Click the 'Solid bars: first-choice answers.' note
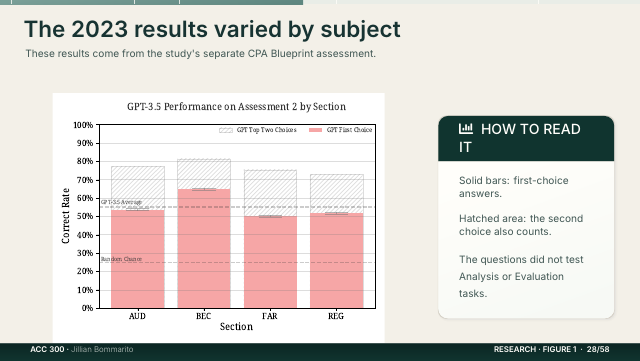 (513, 187)
